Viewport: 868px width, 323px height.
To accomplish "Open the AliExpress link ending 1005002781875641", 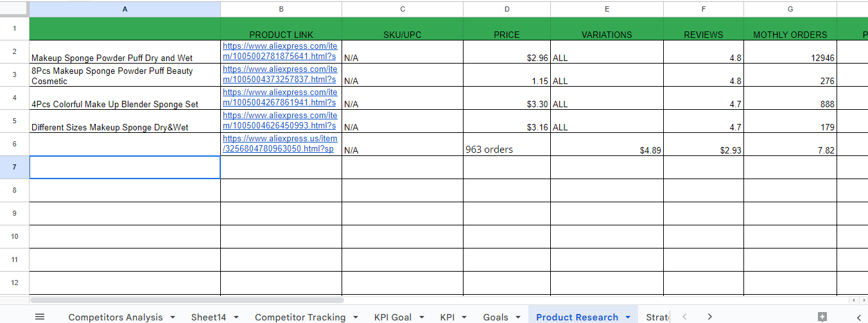I will [x=279, y=51].
